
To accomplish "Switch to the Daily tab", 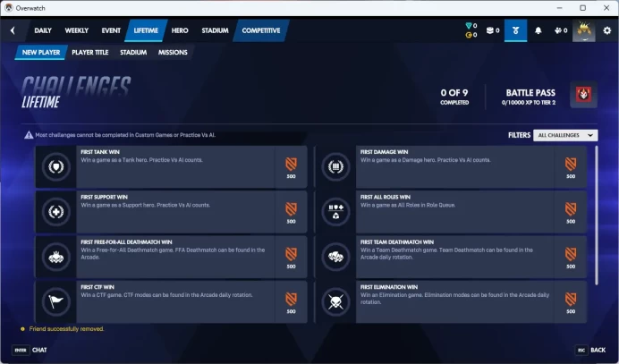I will 43,30.
